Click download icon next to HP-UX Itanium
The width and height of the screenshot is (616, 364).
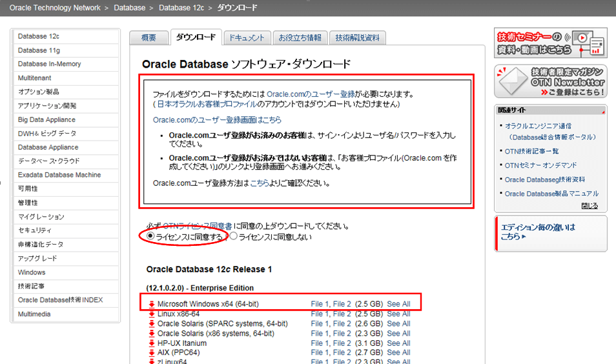click(152, 343)
